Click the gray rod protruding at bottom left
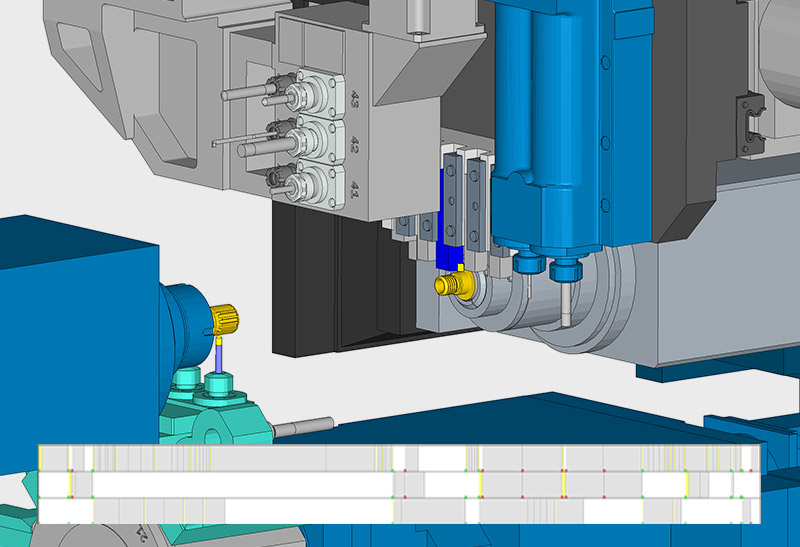800x547 pixels. click(306, 427)
